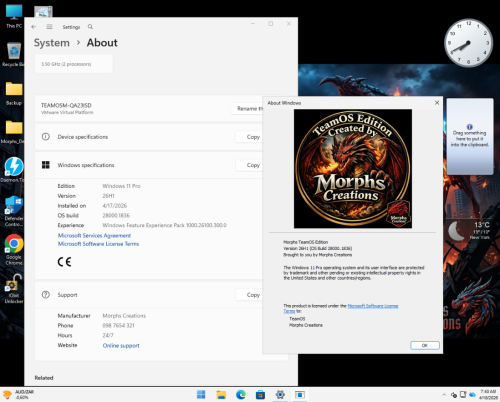Open the Recycle Bin desktop icon

pos(14,54)
